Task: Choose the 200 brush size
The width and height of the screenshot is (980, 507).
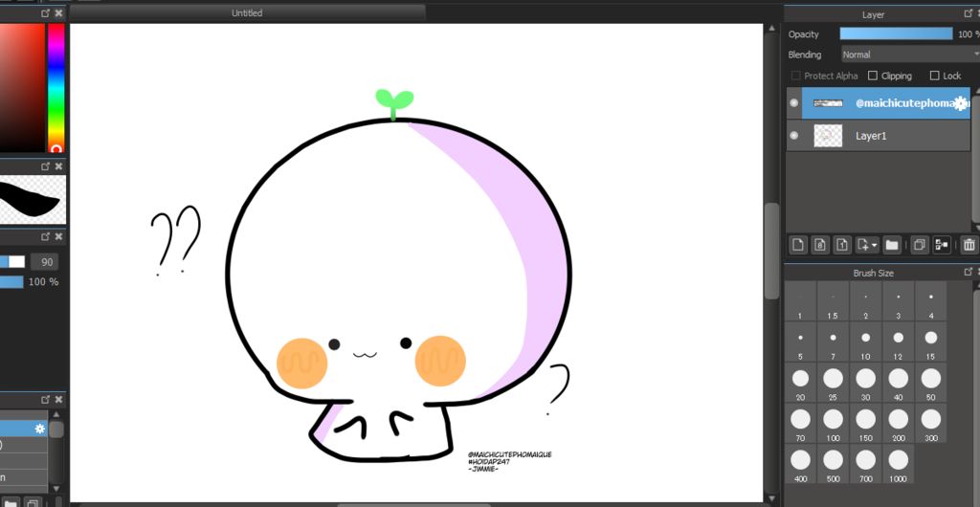Action: pos(898,424)
